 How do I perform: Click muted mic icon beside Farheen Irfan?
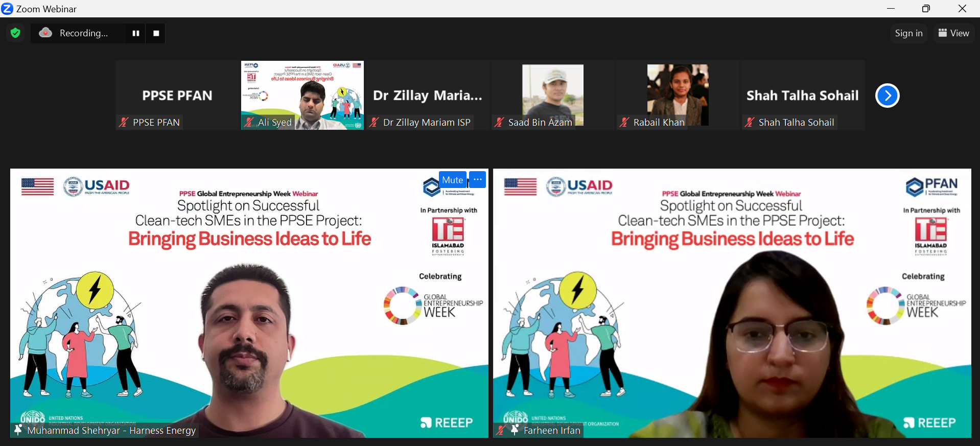click(x=501, y=430)
